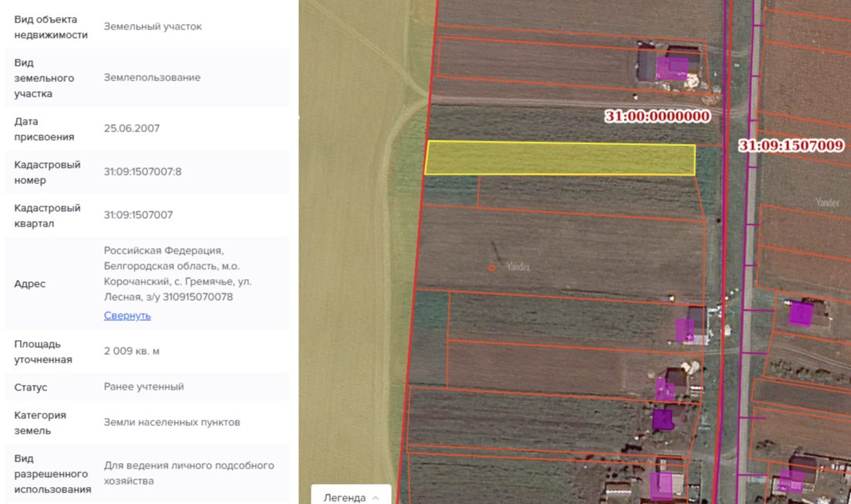The height and width of the screenshot is (504, 851).
Task: Select the area value "2 009 кв. м"
Action: 132,351
